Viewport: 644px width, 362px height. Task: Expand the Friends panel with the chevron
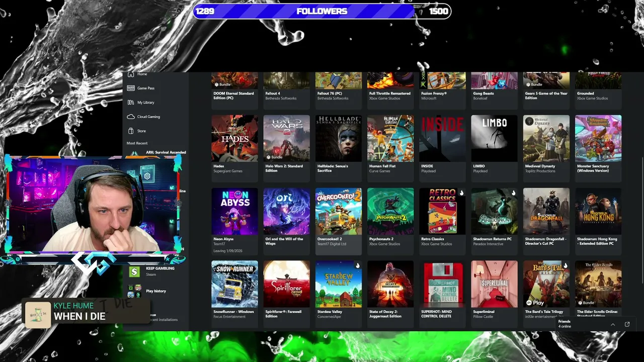(x=613, y=324)
